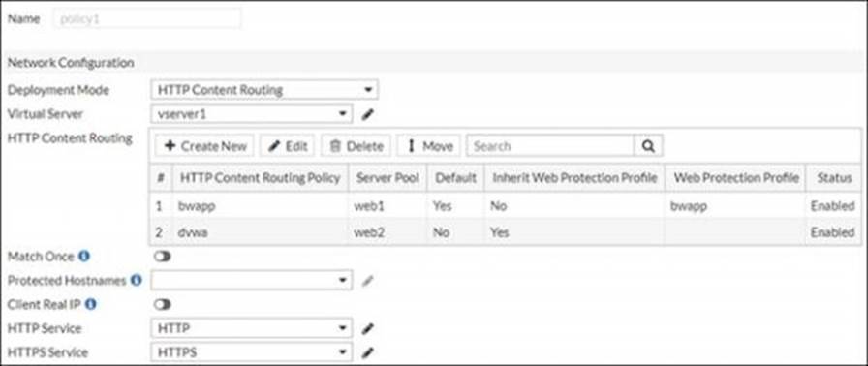Click the Protected Hostnames info icon
This screenshot has width=868, height=366.
coord(137,280)
